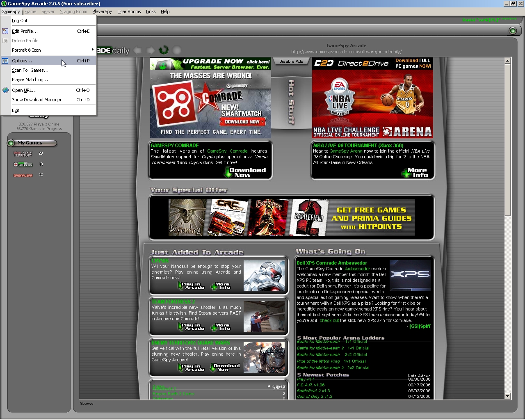This screenshot has width=525, height=420.
Task: Open Options from the GameSpy menu
Action: click(48, 61)
